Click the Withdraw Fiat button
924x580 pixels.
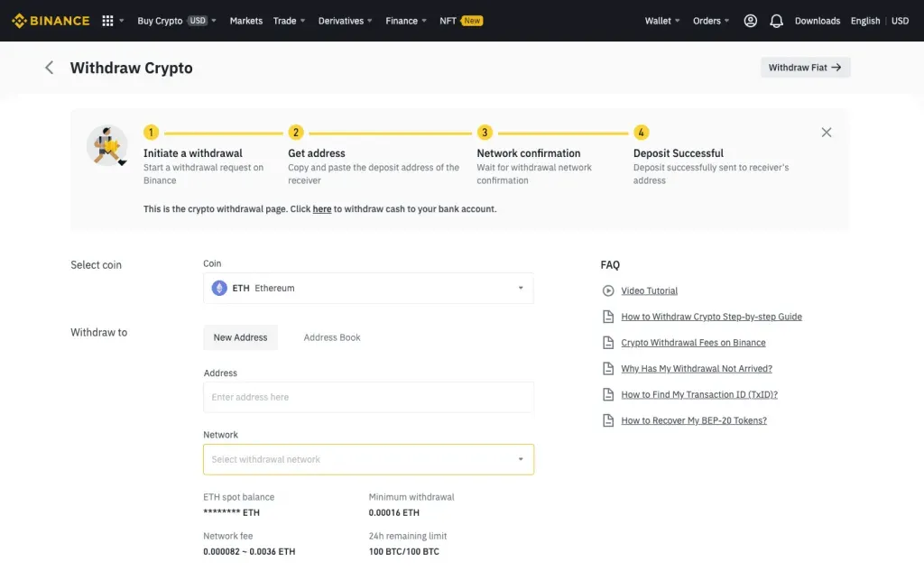tap(805, 68)
